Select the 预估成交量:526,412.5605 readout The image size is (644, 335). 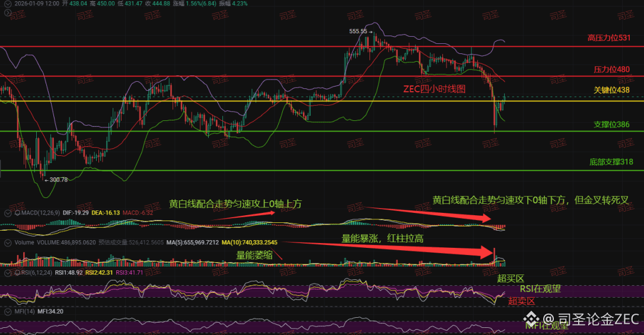click(x=132, y=243)
